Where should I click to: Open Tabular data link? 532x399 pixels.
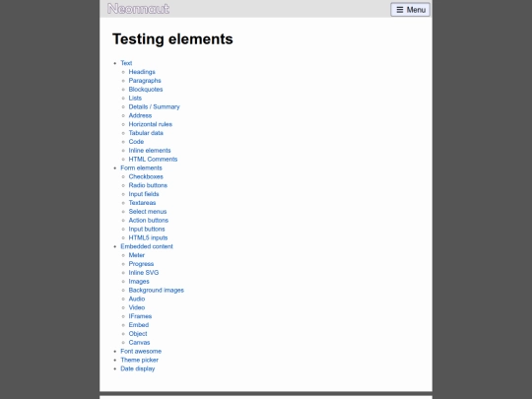pyautogui.click(x=146, y=133)
